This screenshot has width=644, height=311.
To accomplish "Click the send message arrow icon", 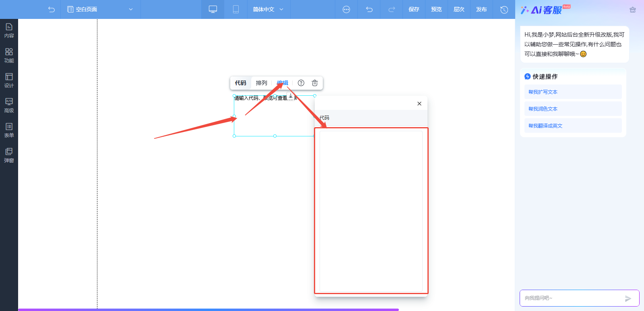I will 628,299.
